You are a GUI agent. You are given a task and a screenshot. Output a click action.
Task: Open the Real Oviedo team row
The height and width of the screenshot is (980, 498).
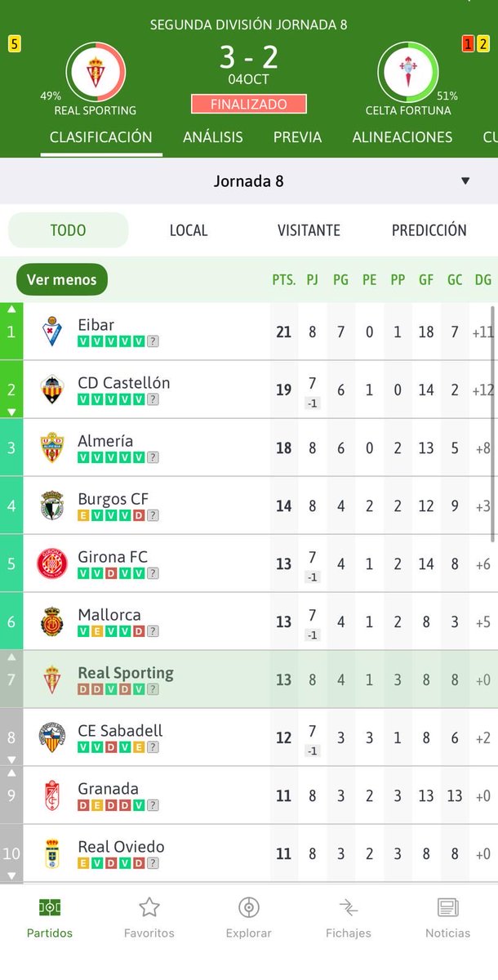[249, 853]
